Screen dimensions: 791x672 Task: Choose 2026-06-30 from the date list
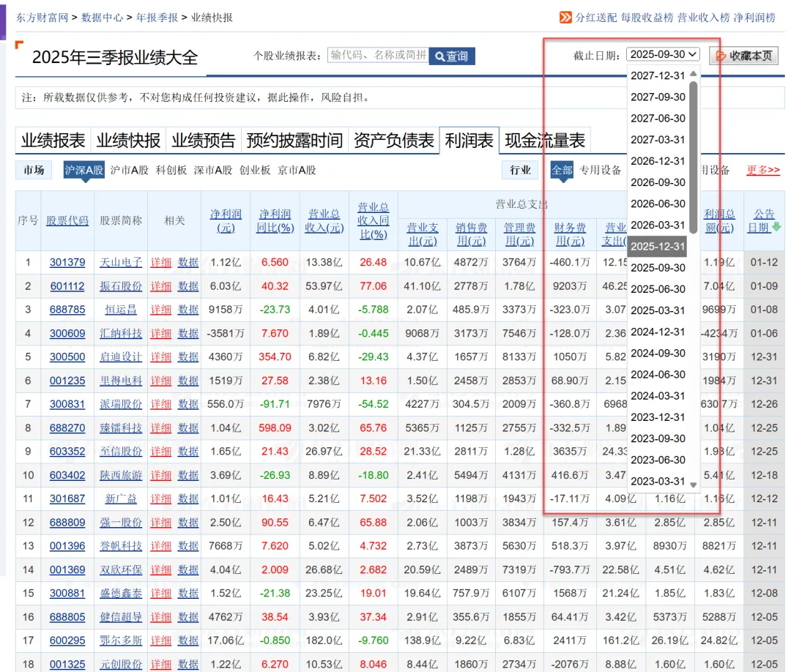pos(658,204)
